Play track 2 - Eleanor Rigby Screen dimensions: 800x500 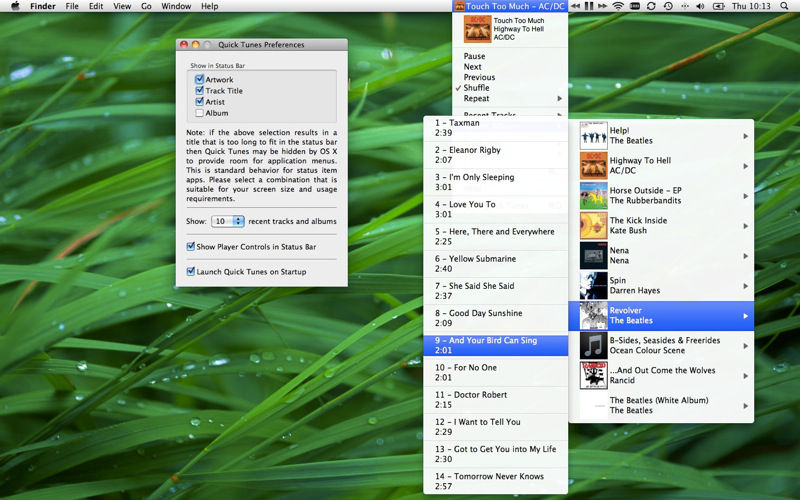click(x=495, y=155)
